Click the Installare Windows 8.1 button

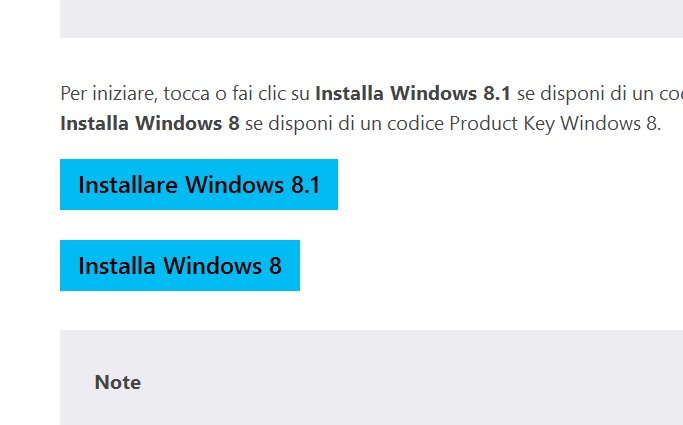pos(198,185)
